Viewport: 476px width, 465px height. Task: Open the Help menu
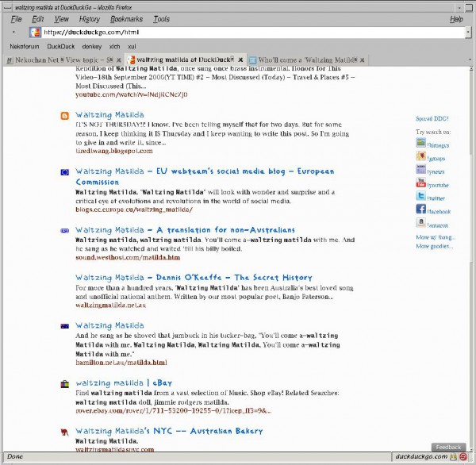coord(456,19)
